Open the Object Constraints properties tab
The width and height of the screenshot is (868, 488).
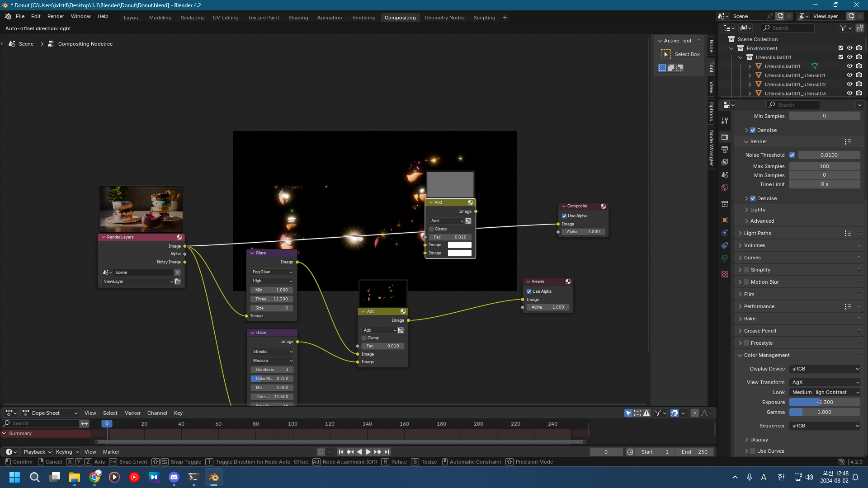725,245
